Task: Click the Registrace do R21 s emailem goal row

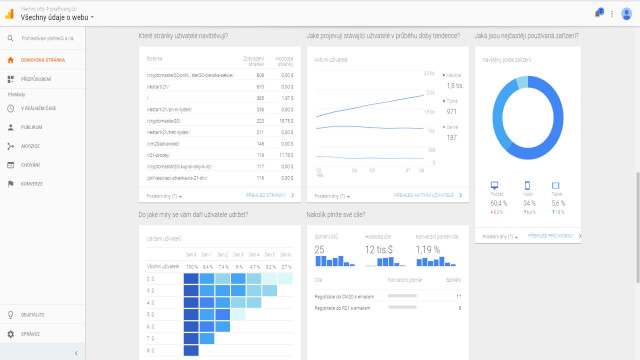Action: (388, 308)
